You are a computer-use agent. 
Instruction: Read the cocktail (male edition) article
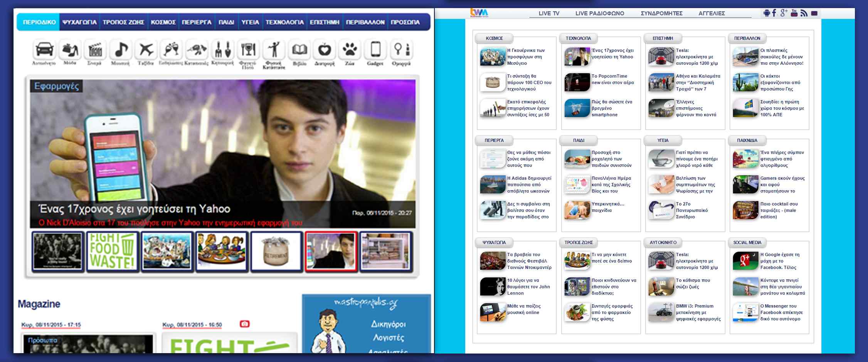pyautogui.click(x=779, y=210)
